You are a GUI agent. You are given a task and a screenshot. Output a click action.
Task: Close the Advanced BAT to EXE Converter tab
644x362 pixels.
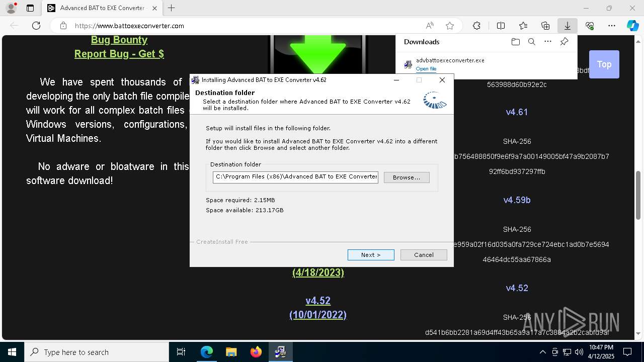155,8
